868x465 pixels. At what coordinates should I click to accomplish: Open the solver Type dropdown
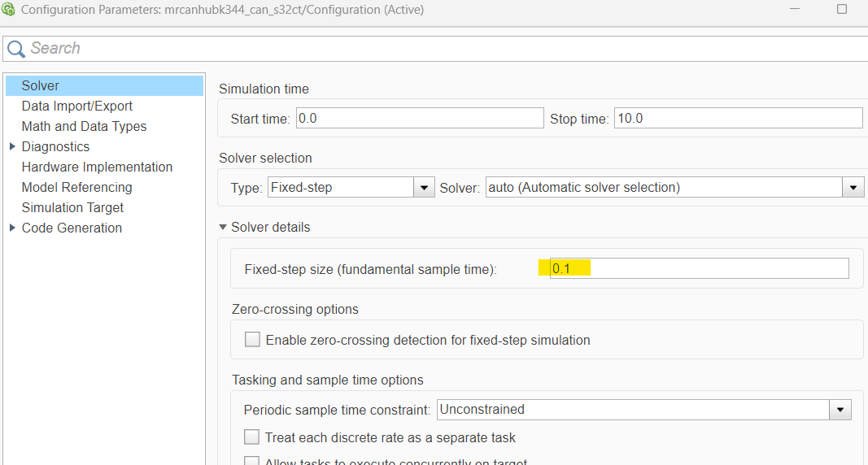tap(424, 188)
